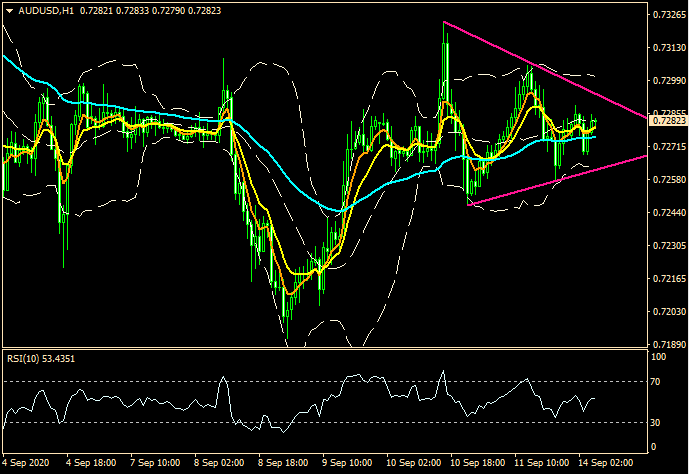This screenshot has width=690, height=474.
Task: Select the cyan moving average line
Action: [150, 110]
